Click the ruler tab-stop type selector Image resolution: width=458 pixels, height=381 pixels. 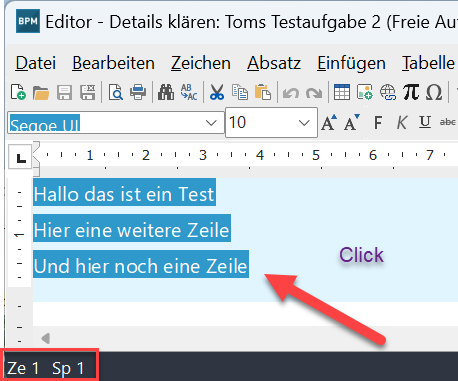coord(20,157)
